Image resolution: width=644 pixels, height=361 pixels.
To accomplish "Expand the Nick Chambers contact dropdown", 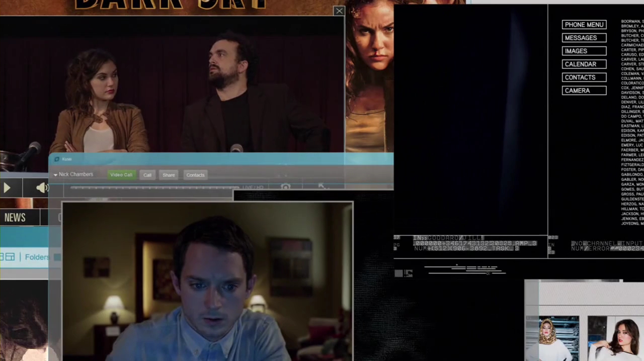I will 55,175.
